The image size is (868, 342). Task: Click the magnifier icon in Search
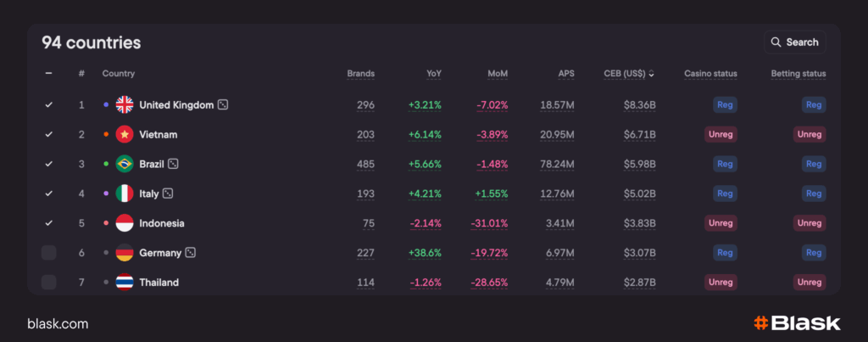click(776, 42)
